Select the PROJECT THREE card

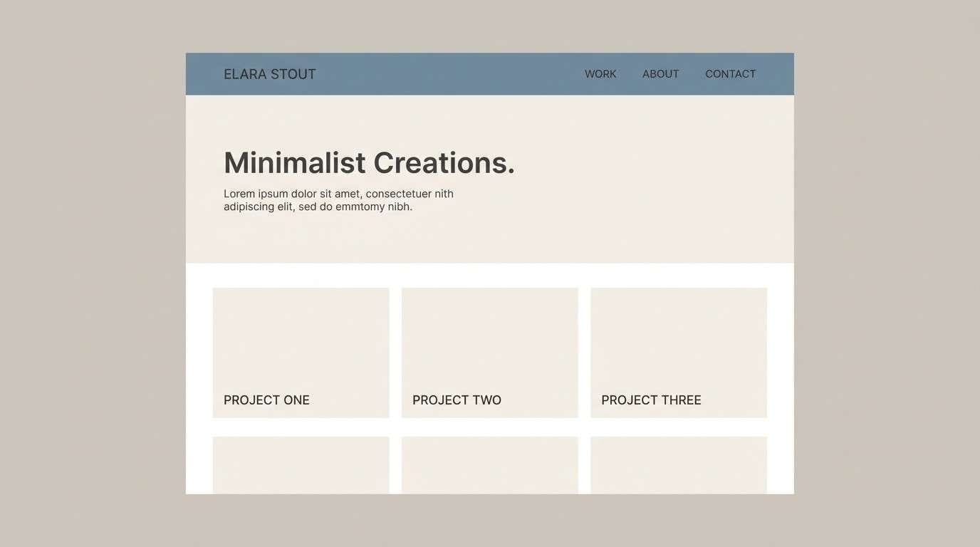point(678,353)
